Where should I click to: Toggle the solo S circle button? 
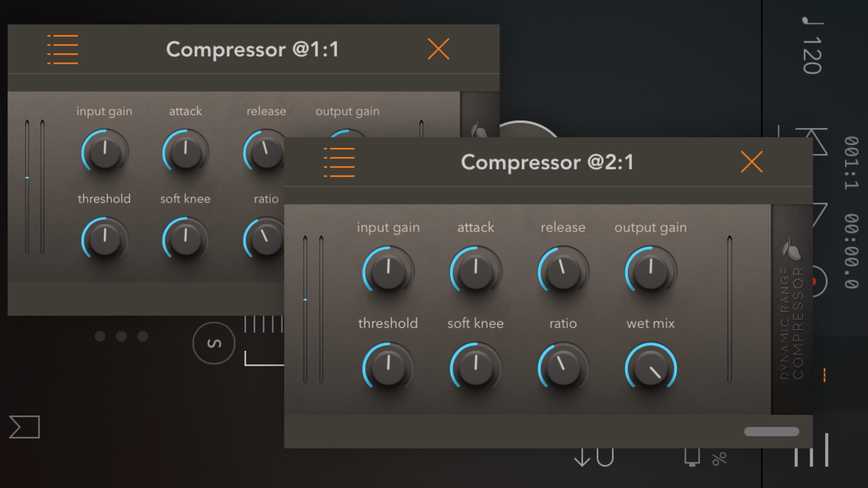coord(214,343)
